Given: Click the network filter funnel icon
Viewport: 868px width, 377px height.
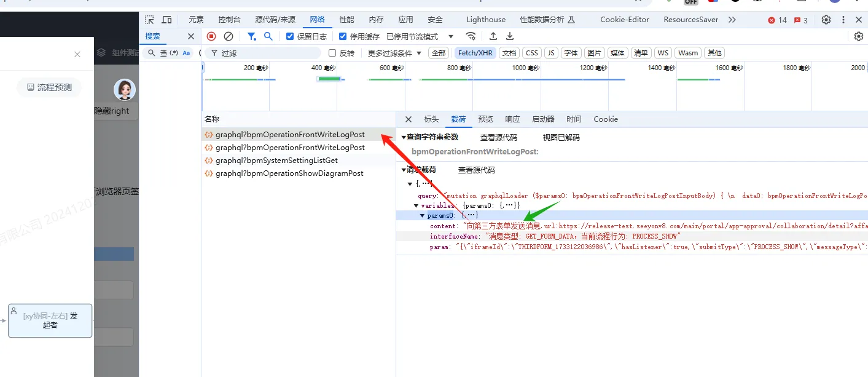Looking at the screenshot, I should pos(251,36).
